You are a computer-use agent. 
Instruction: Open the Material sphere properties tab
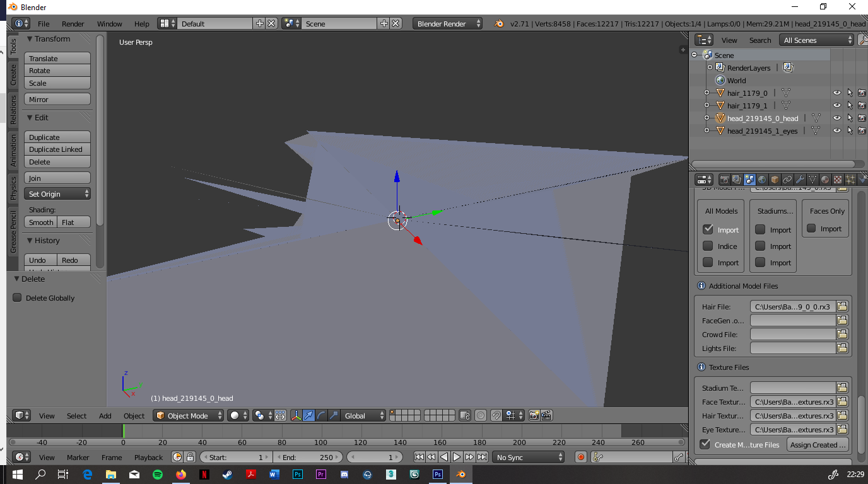coord(825,180)
